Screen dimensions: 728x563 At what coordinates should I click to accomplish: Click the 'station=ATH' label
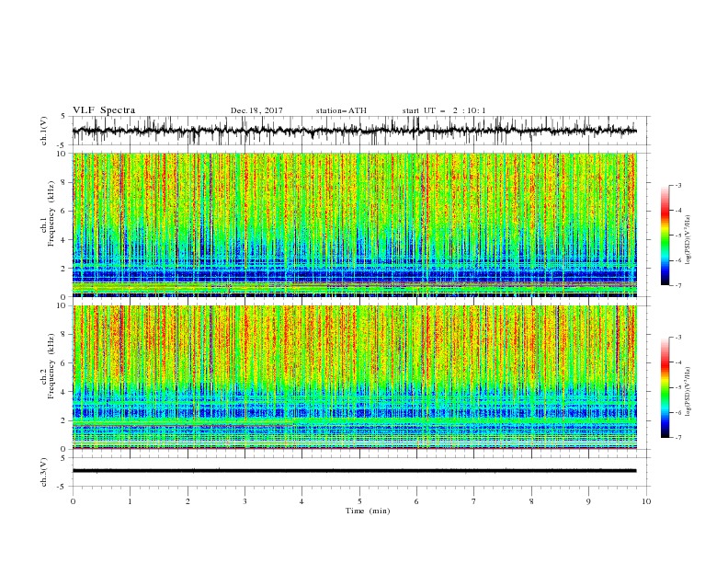pos(341,110)
